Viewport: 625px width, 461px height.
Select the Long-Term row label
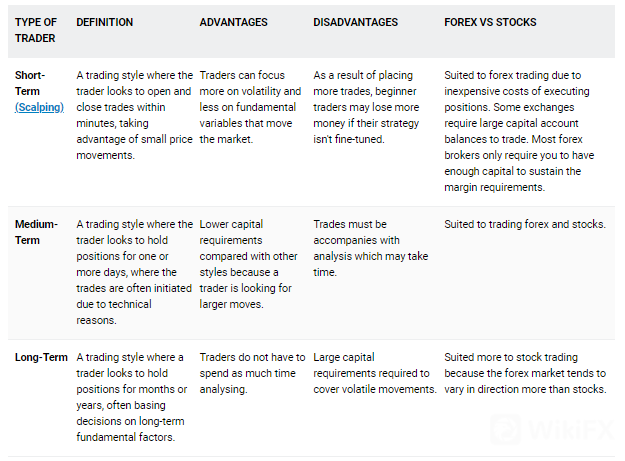click(x=40, y=357)
